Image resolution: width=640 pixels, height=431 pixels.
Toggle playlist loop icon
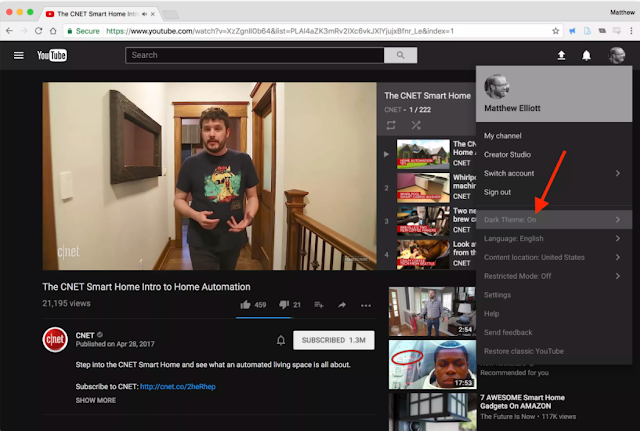pos(391,125)
